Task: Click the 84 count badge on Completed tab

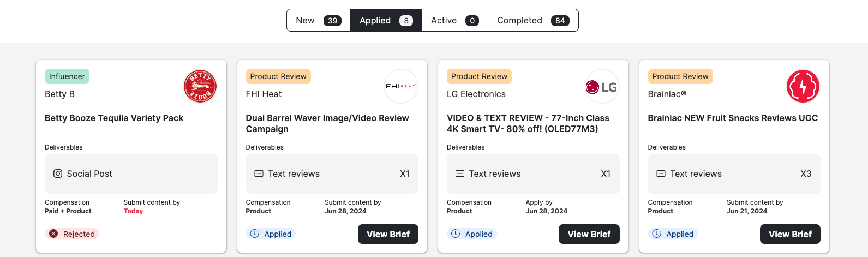Action: [x=560, y=21]
